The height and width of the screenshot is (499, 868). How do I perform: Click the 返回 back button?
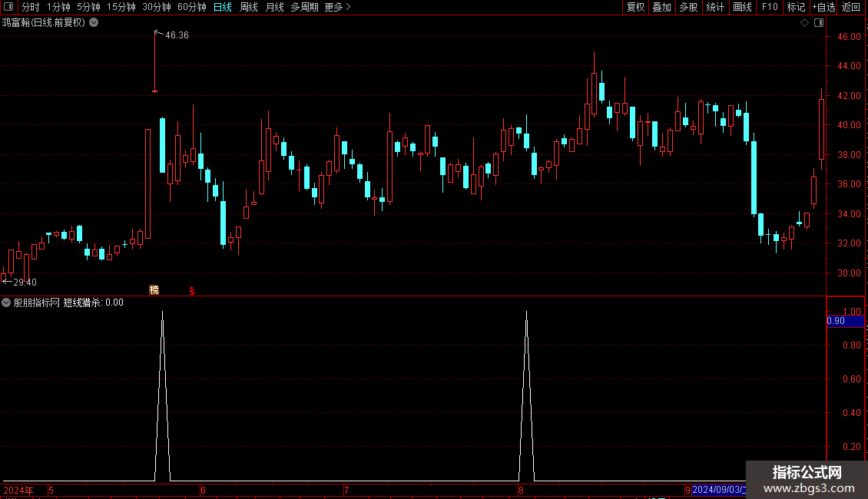pyautogui.click(x=851, y=7)
